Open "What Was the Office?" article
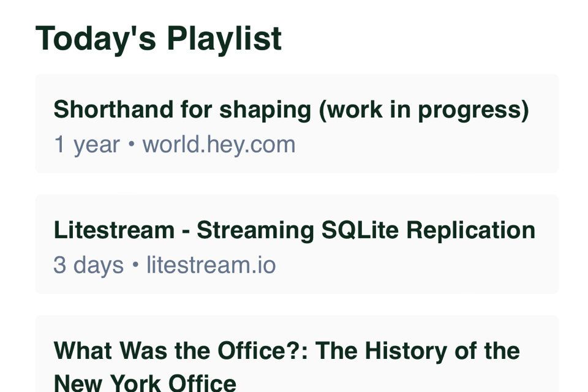The width and height of the screenshot is (588, 392). click(287, 351)
